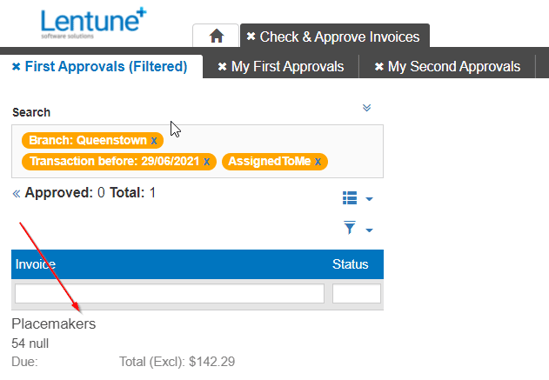Close the My First Approvals tab
549x380 pixels.
click(222, 67)
